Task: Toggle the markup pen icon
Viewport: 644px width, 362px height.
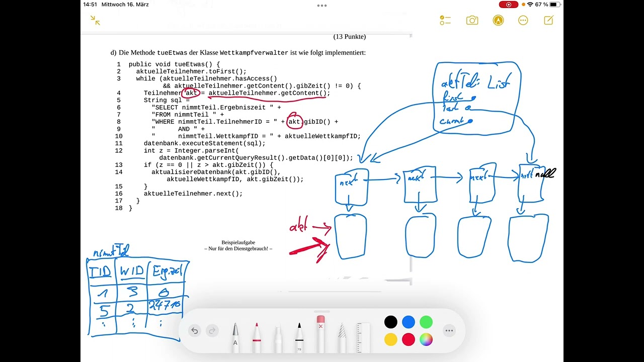Action: coord(498,20)
